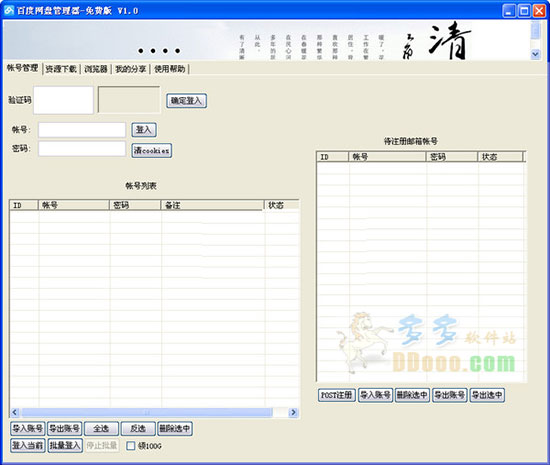This screenshot has height=465, width=550.
Task: Click the 状态 column header in 帐号列表
Action: [281, 205]
